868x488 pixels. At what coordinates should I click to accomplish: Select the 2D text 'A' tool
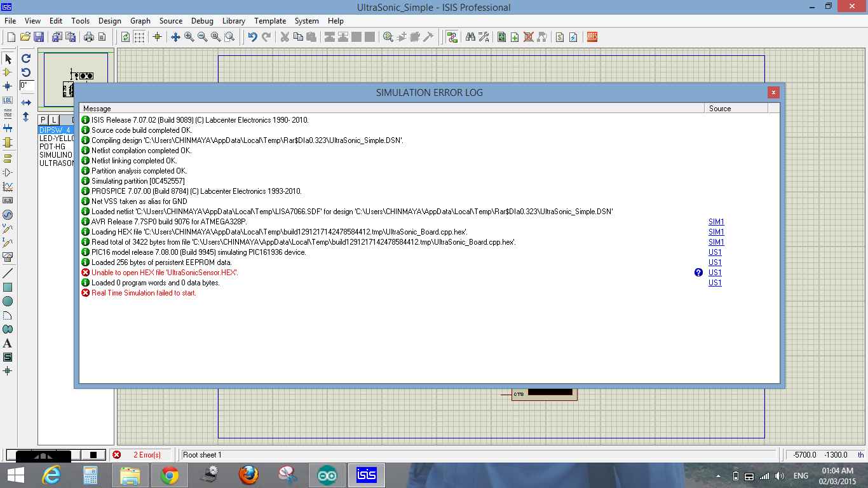point(8,343)
